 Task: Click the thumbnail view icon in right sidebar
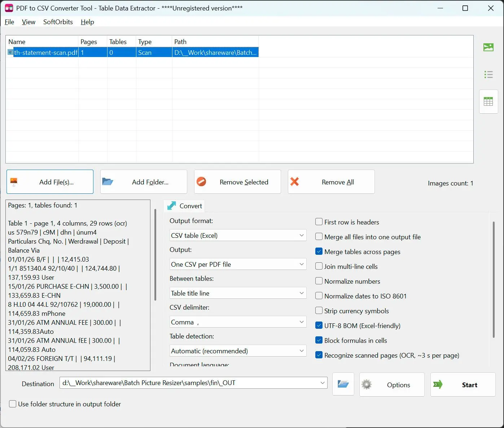488,47
